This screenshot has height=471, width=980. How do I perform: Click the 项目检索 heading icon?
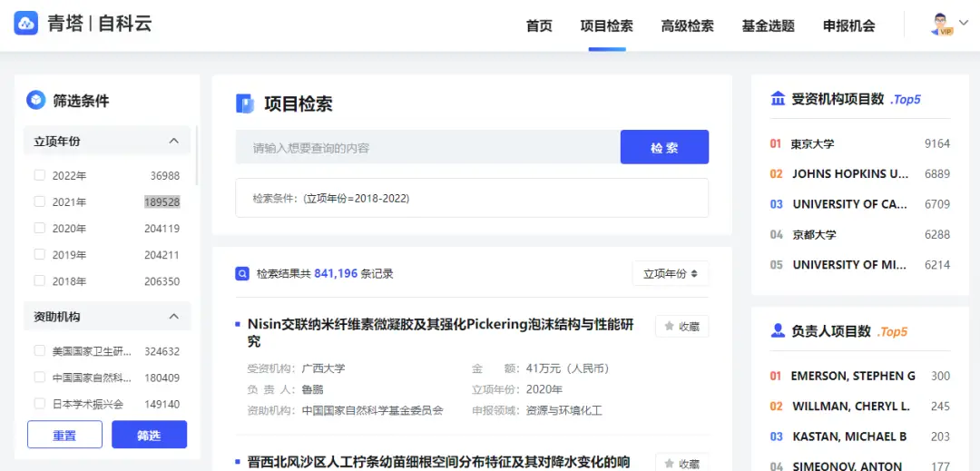pos(245,103)
